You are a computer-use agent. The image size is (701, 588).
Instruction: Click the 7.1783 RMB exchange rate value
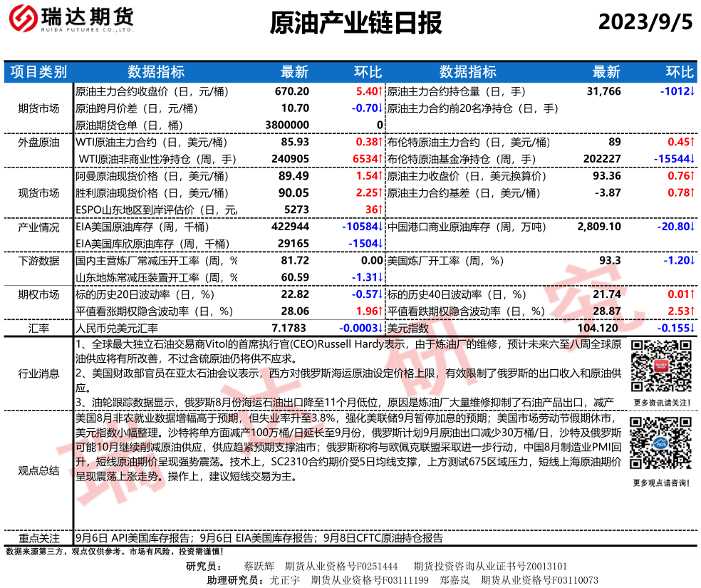tap(291, 328)
